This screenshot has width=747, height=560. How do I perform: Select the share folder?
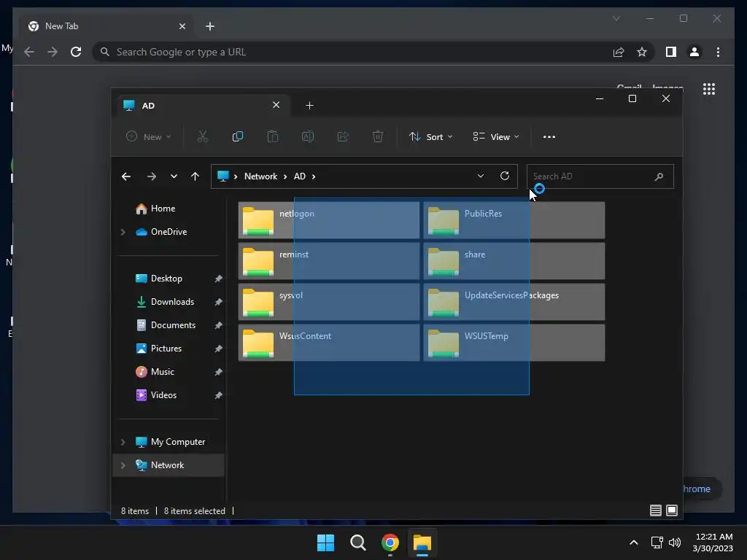(x=514, y=261)
